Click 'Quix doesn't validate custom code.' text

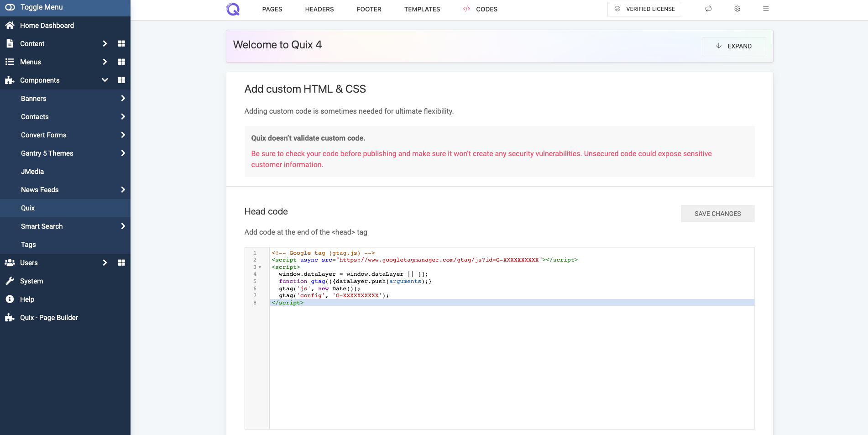click(308, 138)
